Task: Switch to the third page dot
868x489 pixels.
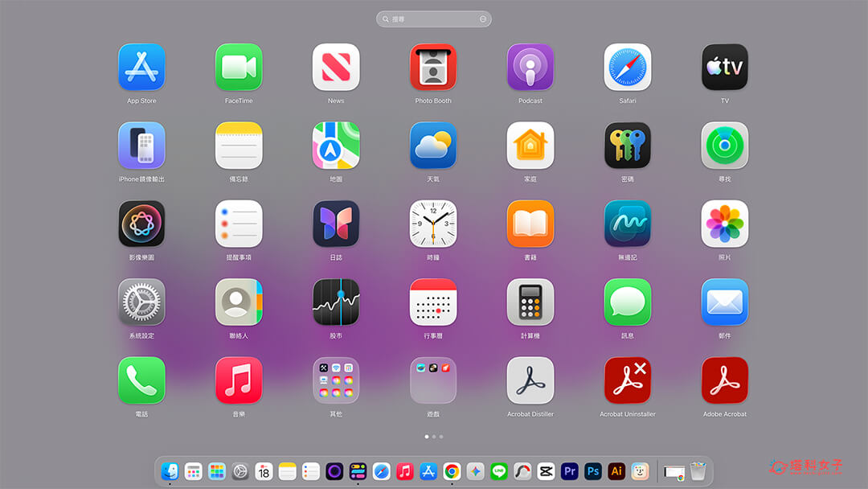Action: pyautogui.click(x=441, y=437)
